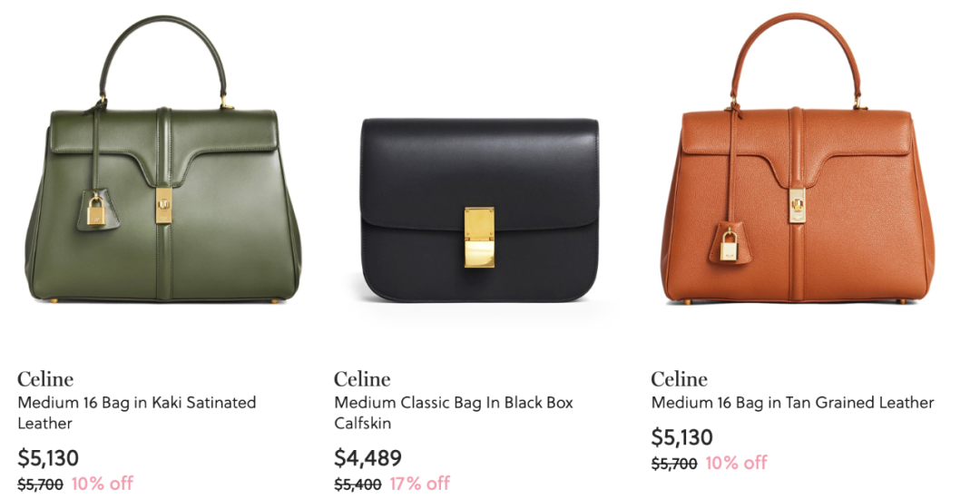
Task: Click crossed-out $5,700 under the Kaki bag
Action: coord(40,484)
